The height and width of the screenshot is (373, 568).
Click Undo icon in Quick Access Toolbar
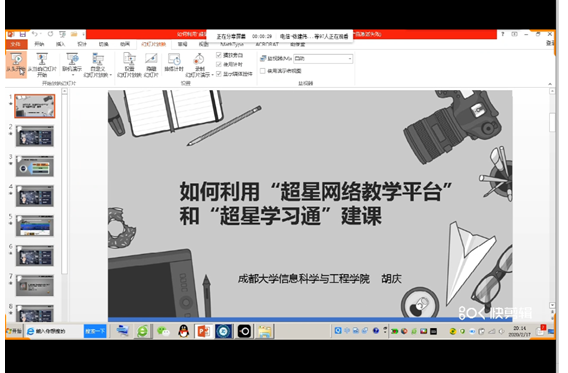click(35, 34)
